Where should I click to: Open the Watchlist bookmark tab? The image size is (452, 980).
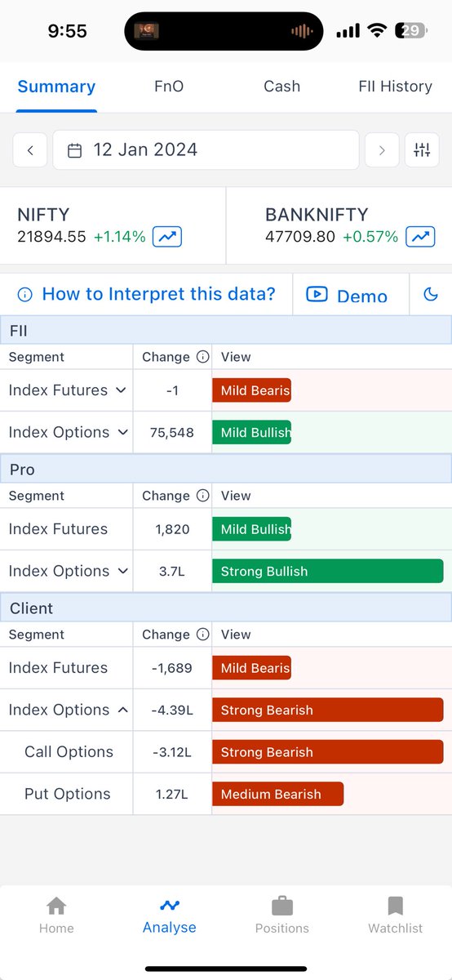(396, 915)
